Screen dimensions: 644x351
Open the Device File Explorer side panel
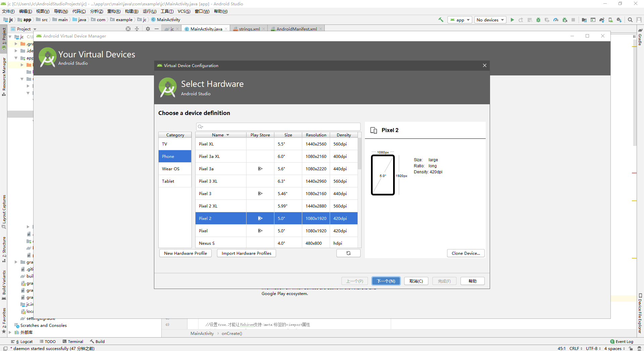tap(640, 313)
